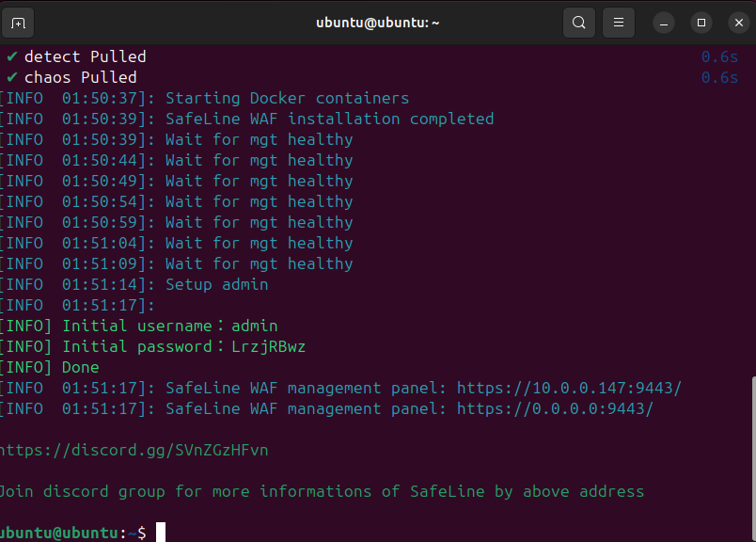This screenshot has height=542, width=756.
Task: Click the 0.6s timing beside chaos Pulled
Action: (719, 78)
